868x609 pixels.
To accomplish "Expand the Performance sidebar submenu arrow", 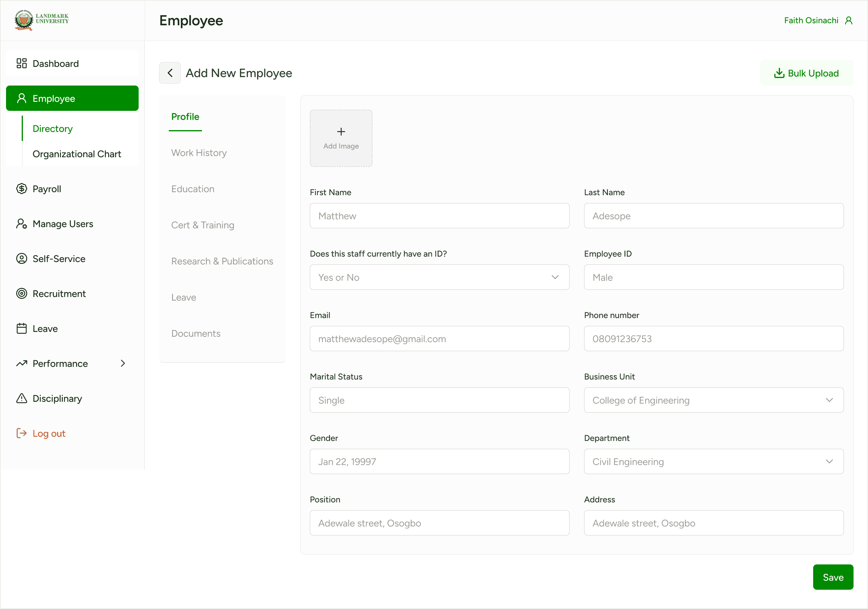I will 123,364.
